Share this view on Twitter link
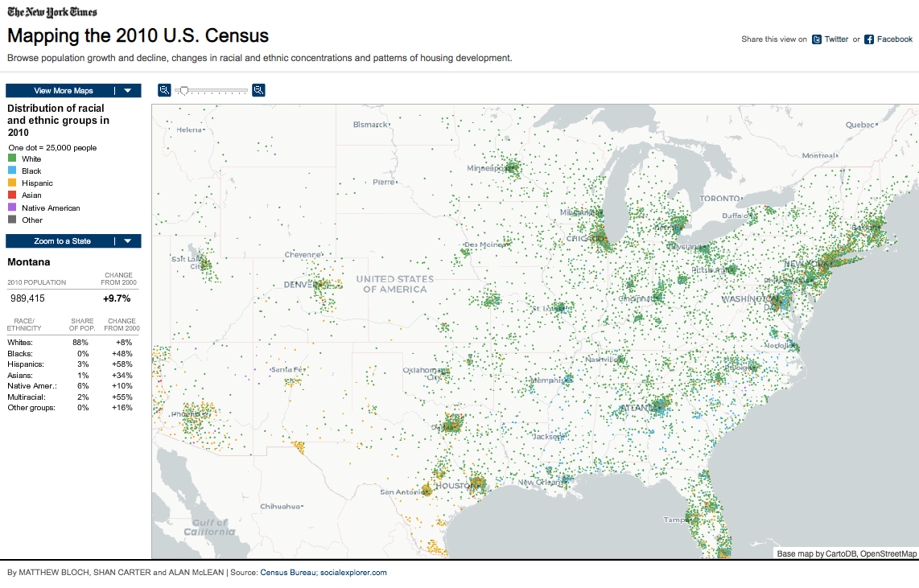 (x=836, y=39)
